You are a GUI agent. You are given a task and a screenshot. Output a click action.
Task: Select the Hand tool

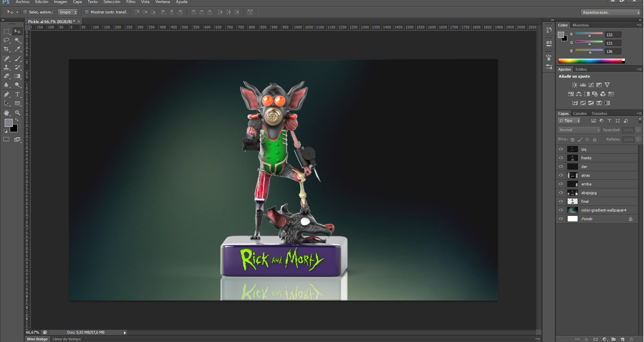[x=6, y=113]
